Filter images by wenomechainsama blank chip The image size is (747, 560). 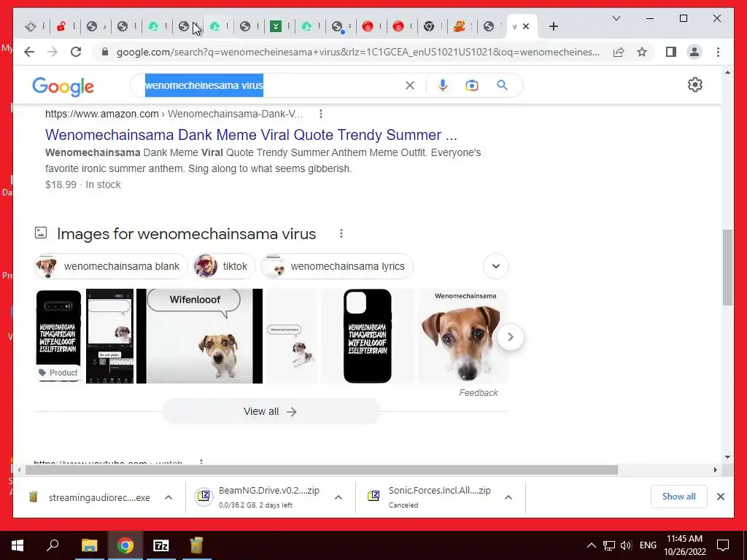[111, 266]
